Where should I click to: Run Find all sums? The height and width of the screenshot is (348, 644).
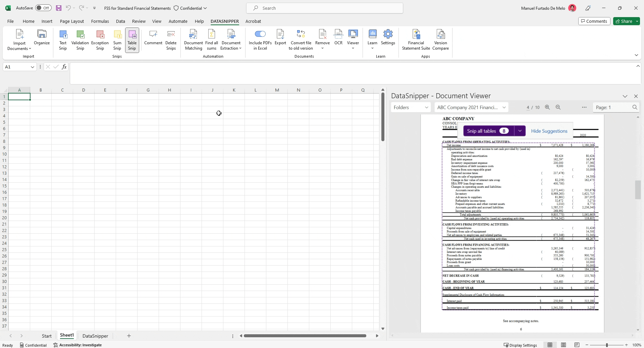click(212, 40)
